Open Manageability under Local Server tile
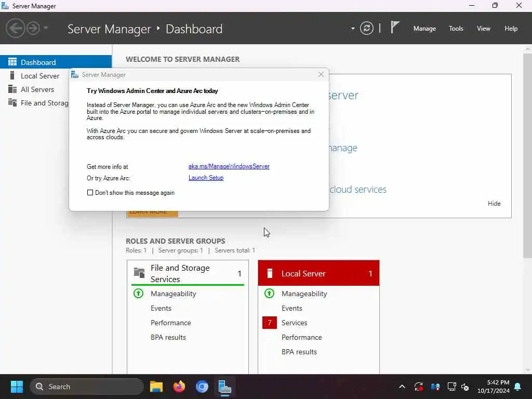The width and height of the screenshot is (532, 399). click(x=304, y=294)
